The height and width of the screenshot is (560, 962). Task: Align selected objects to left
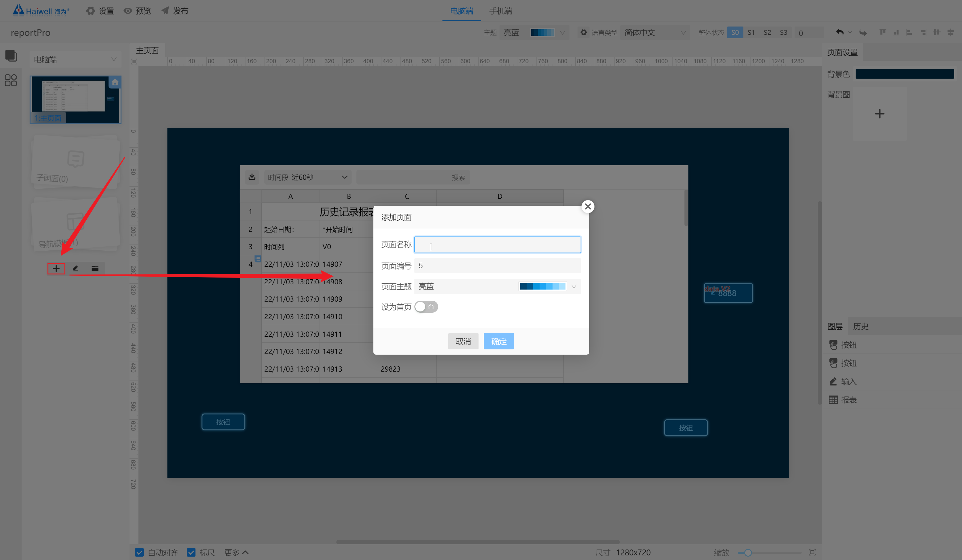(909, 32)
